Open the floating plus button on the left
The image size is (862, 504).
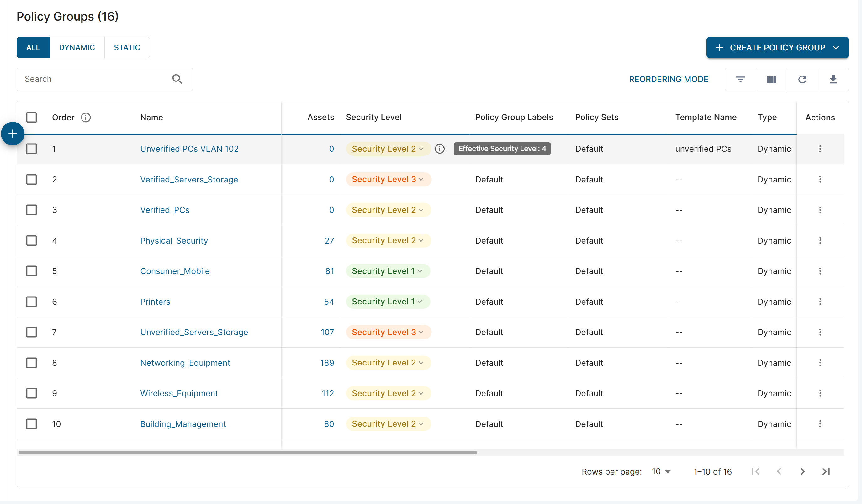click(12, 133)
